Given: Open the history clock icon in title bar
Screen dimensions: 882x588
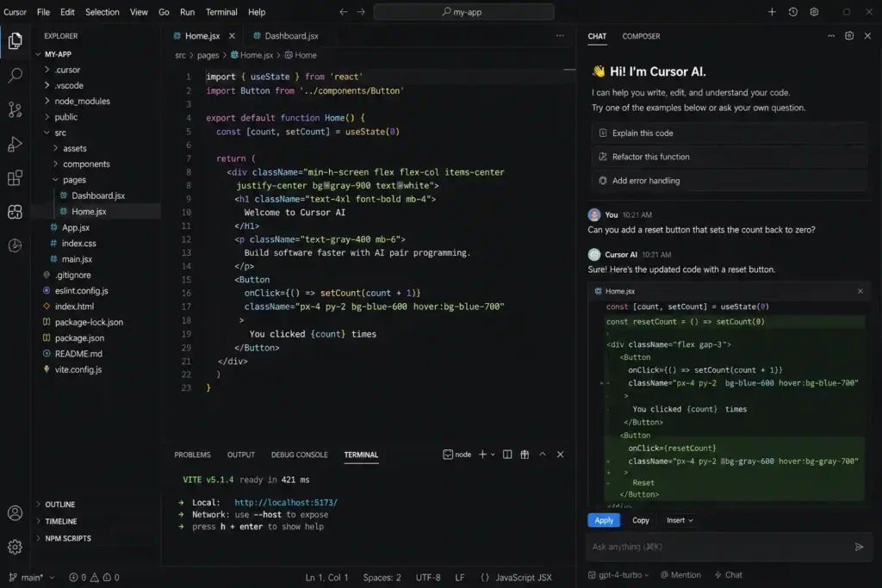Looking at the screenshot, I should [792, 12].
